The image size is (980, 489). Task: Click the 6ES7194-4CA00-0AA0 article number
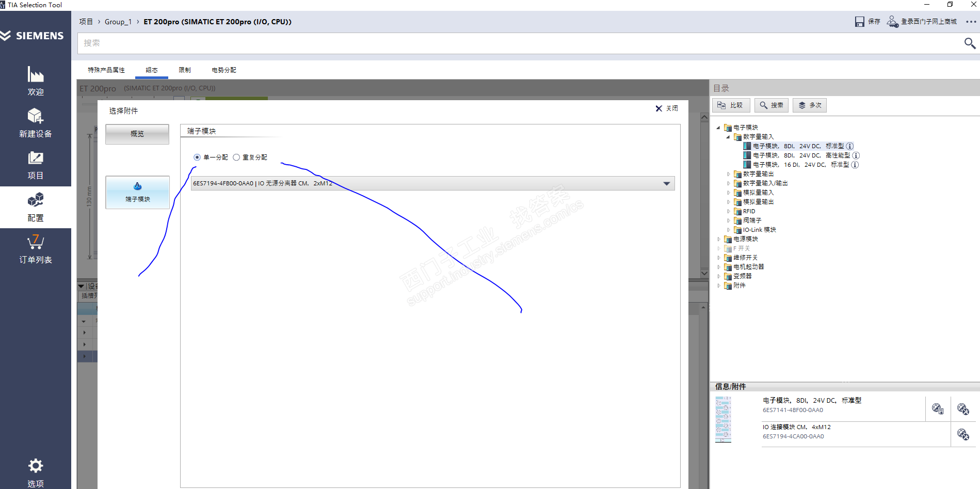tap(794, 436)
